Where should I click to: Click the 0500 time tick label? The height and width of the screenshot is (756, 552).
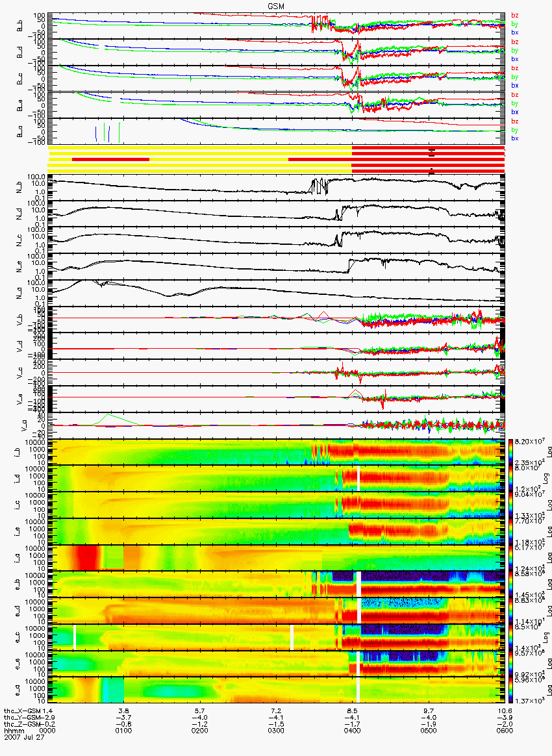pos(428,731)
